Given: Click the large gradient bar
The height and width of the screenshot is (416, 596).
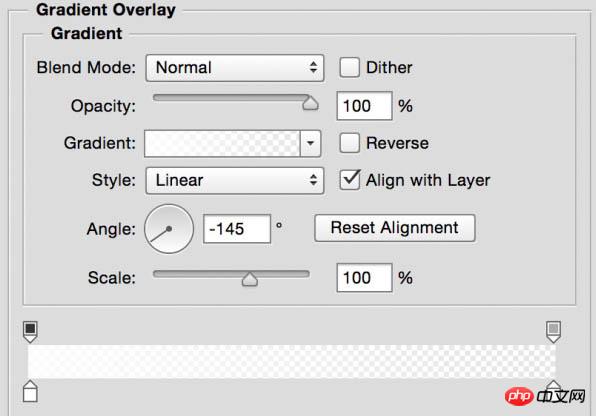Looking at the screenshot, I should point(292,362).
